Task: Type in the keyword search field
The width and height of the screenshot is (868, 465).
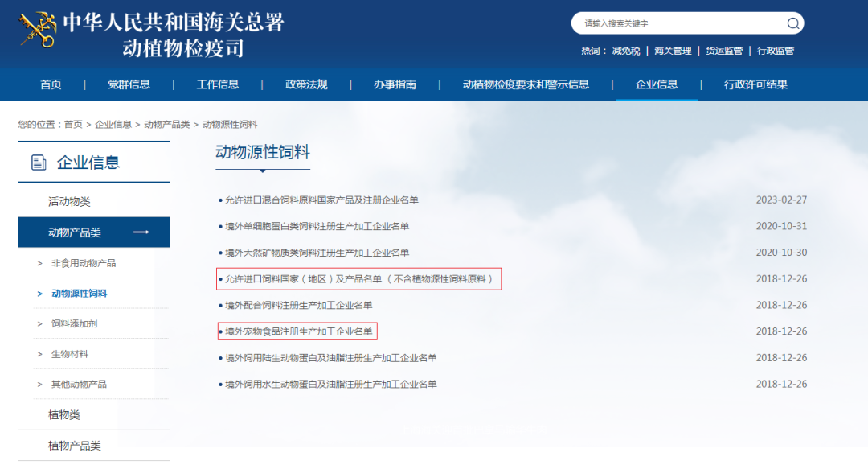Action: [679, 23]
